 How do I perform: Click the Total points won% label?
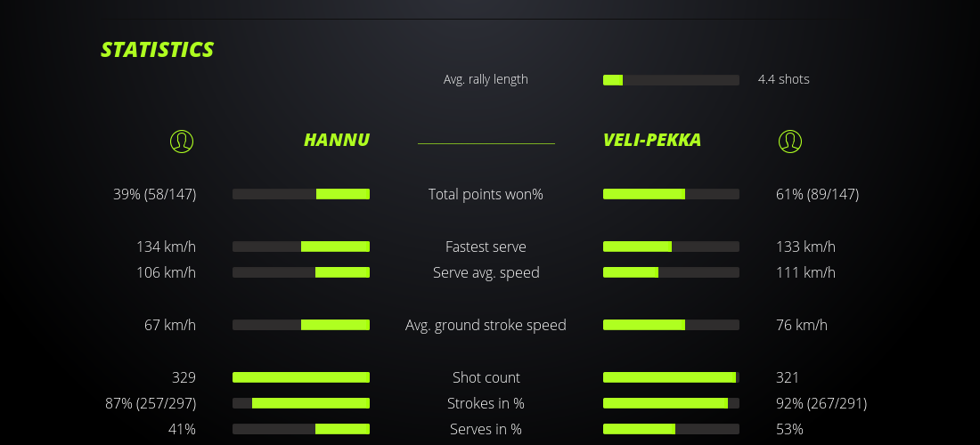(486, 194)
